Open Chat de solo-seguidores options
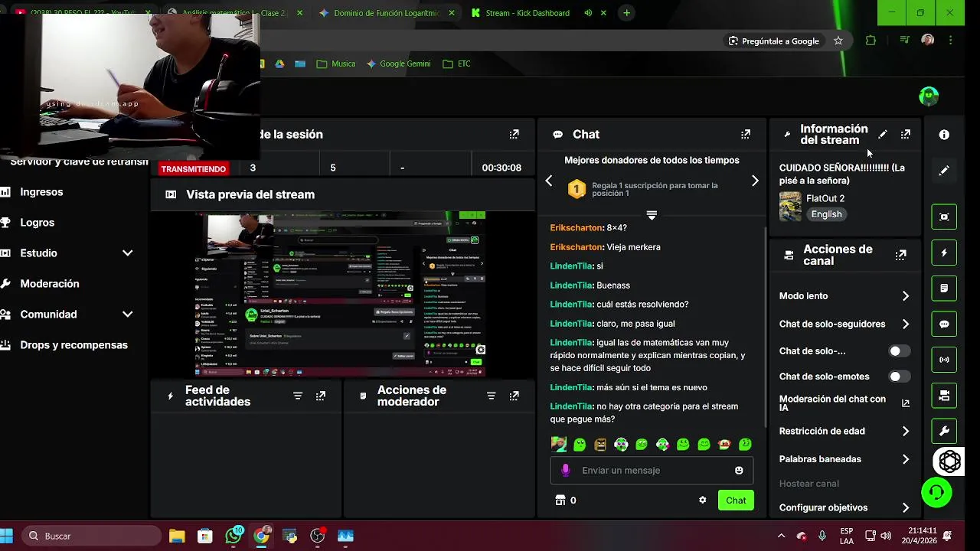This screenshot has width=980, height=551. (844, 324)
